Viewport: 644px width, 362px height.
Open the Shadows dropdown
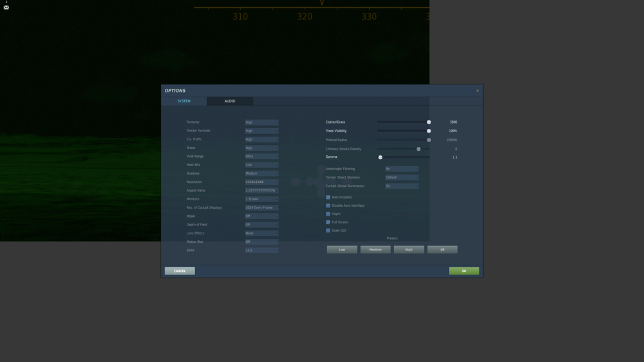click(261, 173)
